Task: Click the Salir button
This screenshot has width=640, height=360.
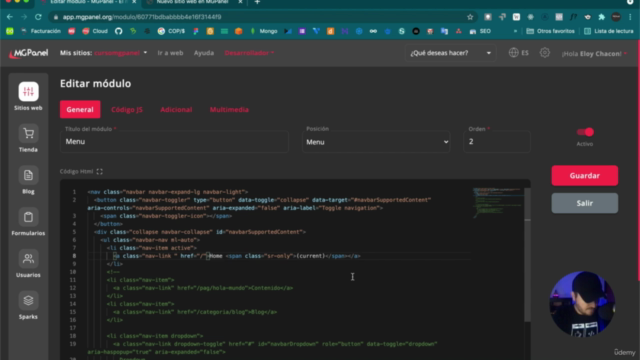Action: pyautogui.click(x=584, y=203)
